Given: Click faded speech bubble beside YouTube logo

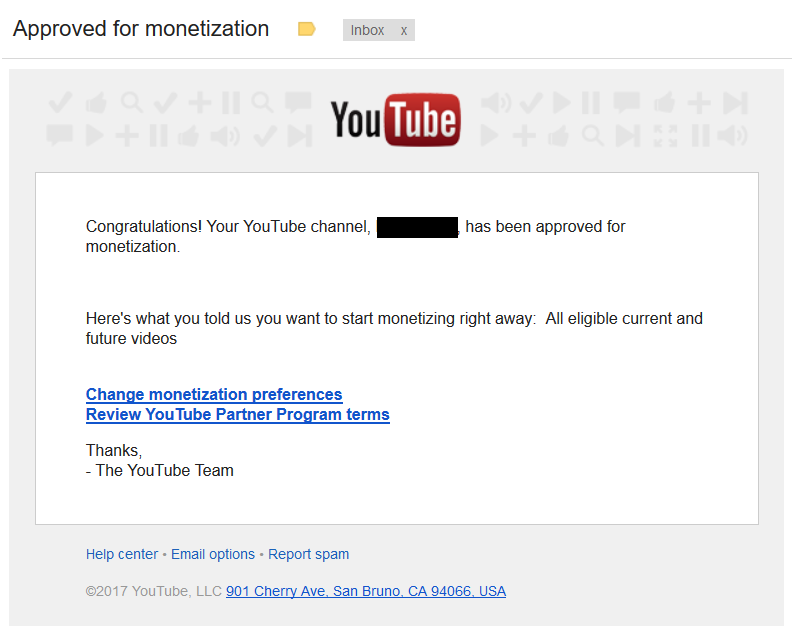Looking at the screenshot, I should click(298, 102).
